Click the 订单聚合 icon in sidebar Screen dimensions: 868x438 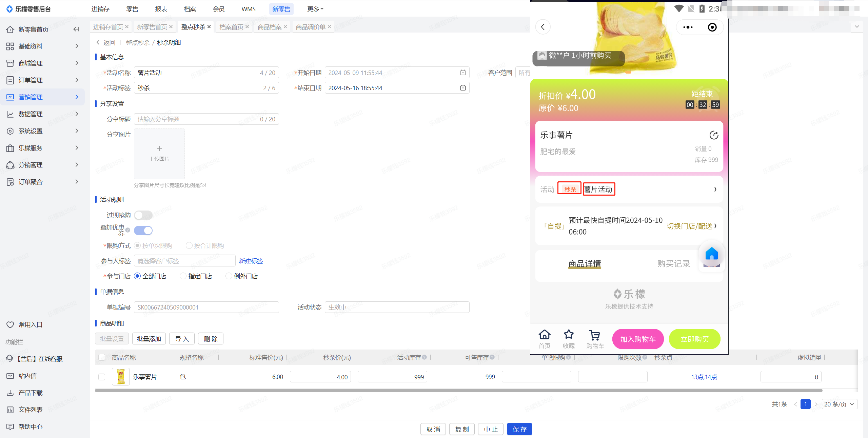tap(10, 182)
